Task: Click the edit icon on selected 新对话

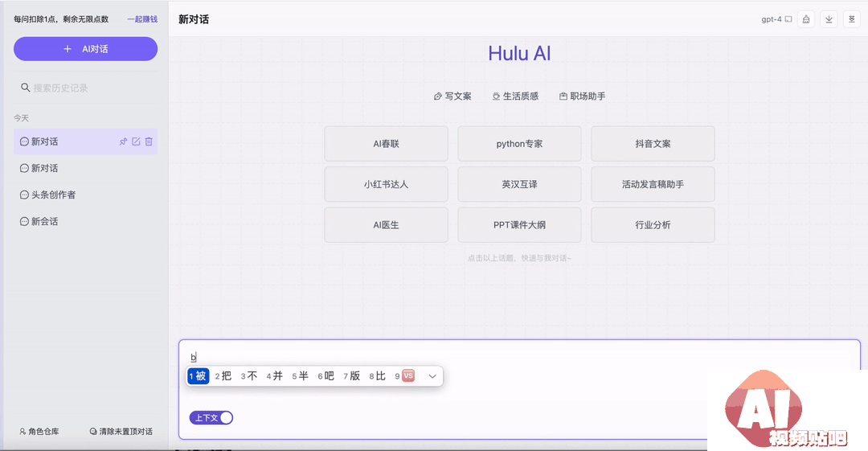Action: tap(136, 141)
